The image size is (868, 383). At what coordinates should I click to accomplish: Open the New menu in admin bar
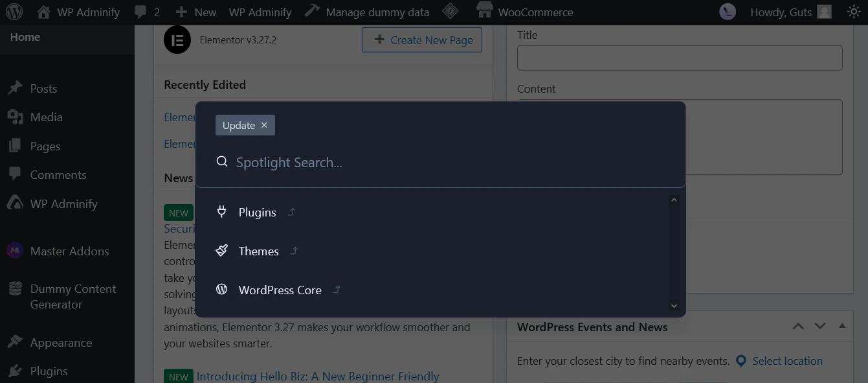(x=196, y=11)
